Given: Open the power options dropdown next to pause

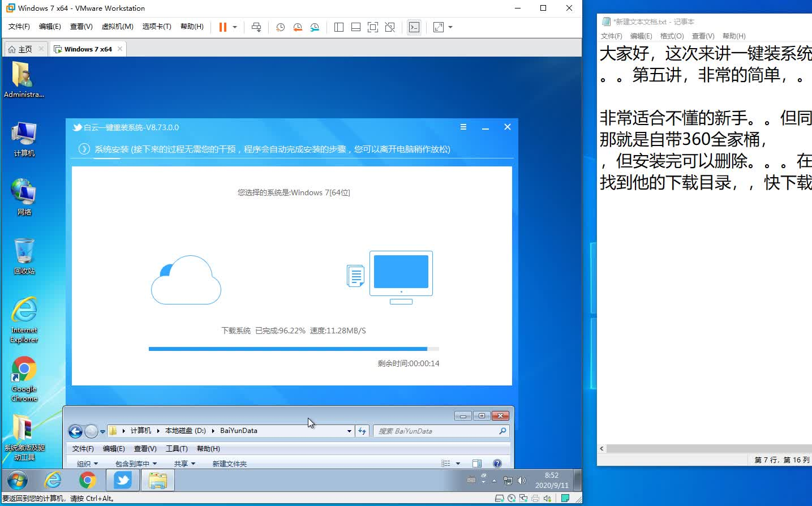Looking at the screenshot, I should (x=235, y=27).
